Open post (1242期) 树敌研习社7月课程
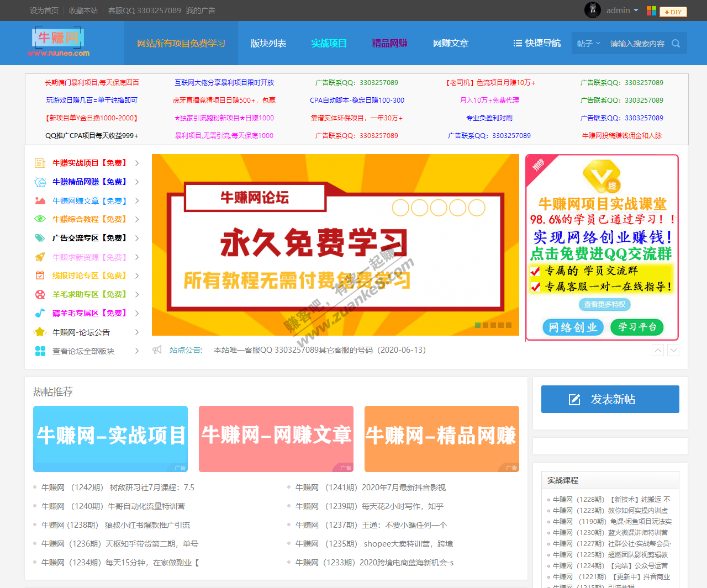707x588 pixels. coord(118,488)
